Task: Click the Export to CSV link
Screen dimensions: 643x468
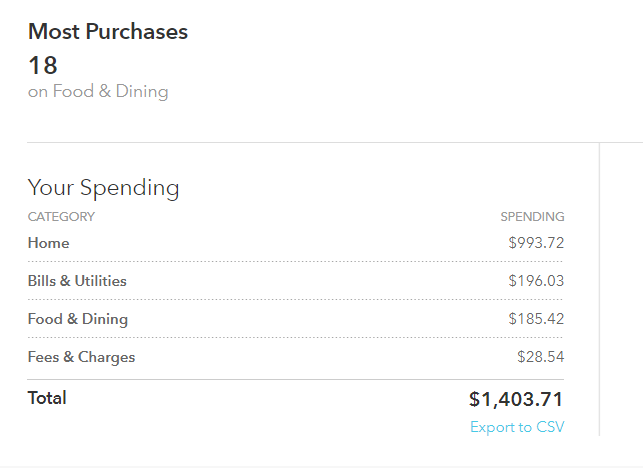Action: pos(517,427)
